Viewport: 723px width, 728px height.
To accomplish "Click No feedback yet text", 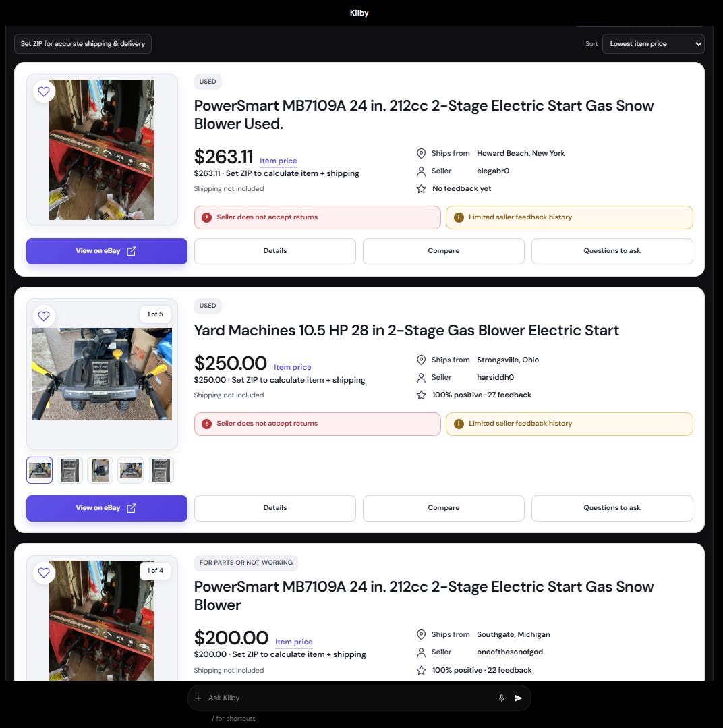I will tap(461, 188).
